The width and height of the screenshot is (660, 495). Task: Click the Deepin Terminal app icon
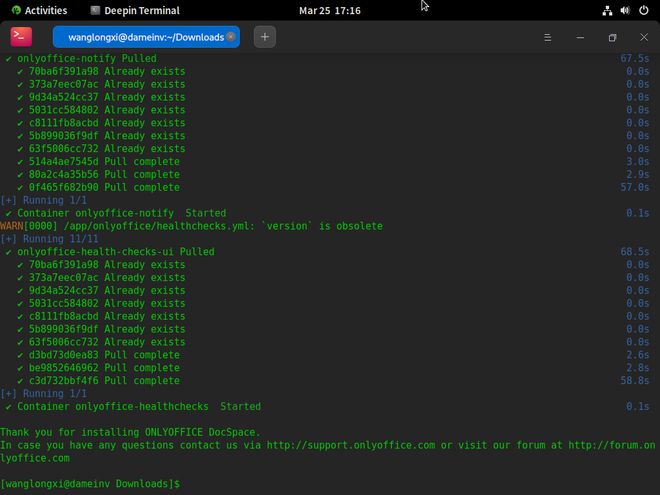[x=21, y=37]
